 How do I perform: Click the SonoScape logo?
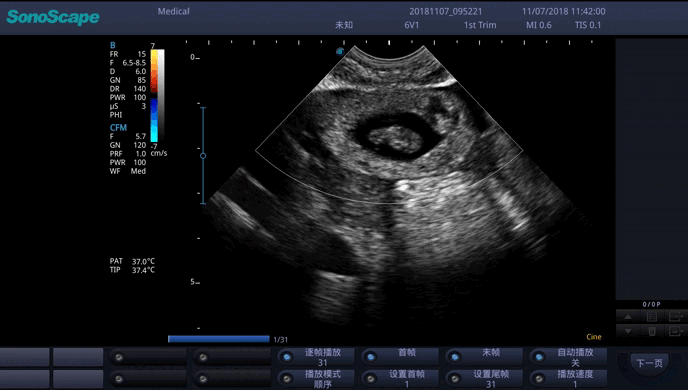[53, 17]
